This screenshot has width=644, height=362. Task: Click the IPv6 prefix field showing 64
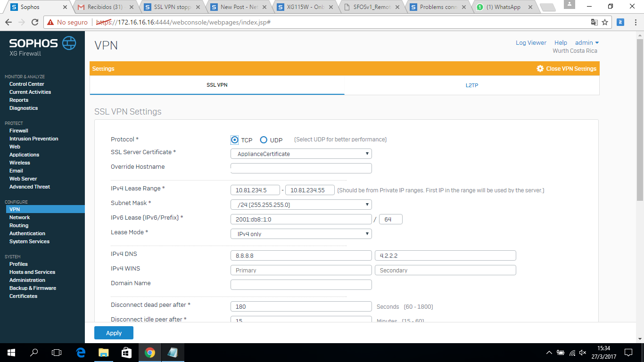(391, 219)
